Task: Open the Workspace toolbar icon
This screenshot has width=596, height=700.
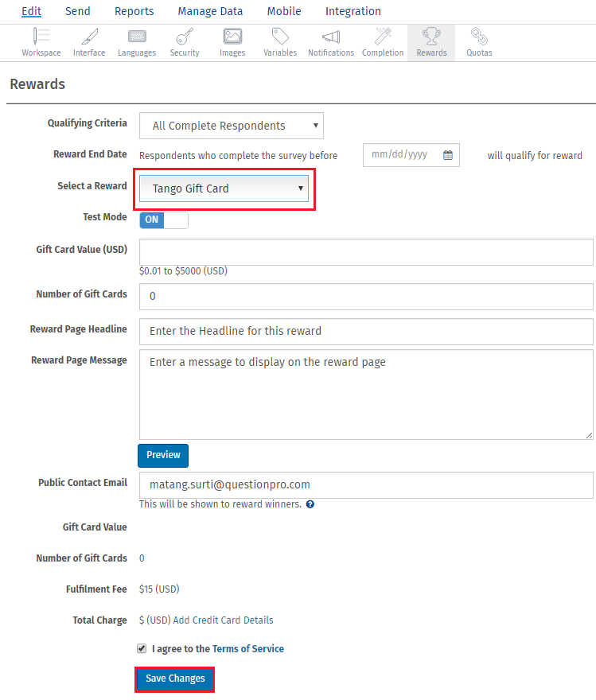Action: coord(41,37)
